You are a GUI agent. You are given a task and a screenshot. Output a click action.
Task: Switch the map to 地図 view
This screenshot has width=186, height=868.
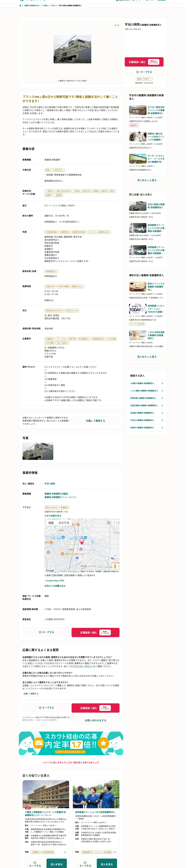click(51, 523)
